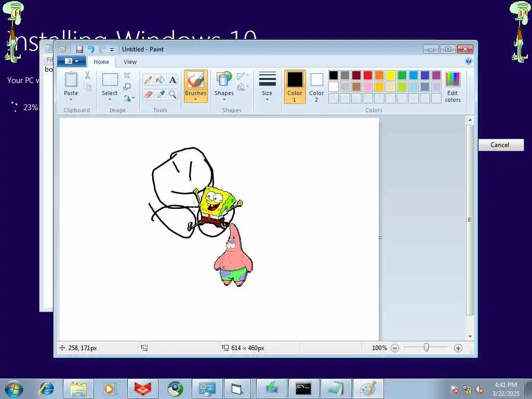
Task: Open the blue Paint file menu button
Action: tap(71, 61)
